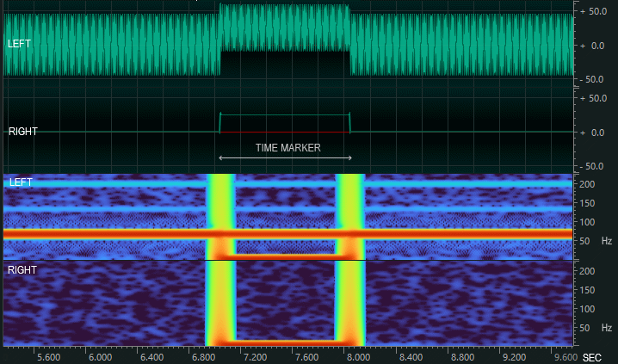Click the 200 Hz mark on the left spectrogram scale
Viewport: 618px width, 364px height.
pos(588,184)
